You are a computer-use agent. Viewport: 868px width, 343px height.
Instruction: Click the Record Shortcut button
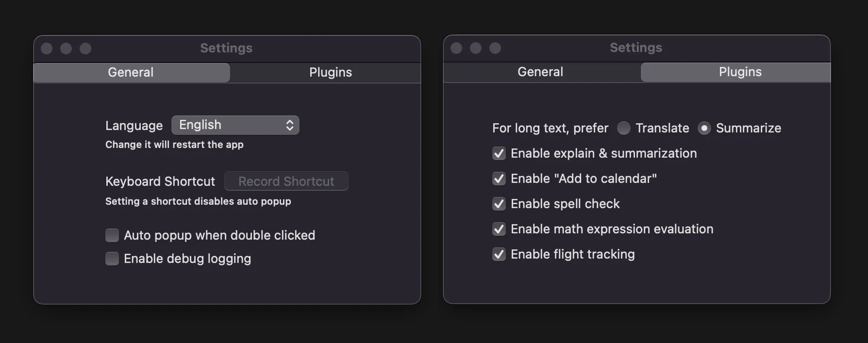(x=286, y=181)
